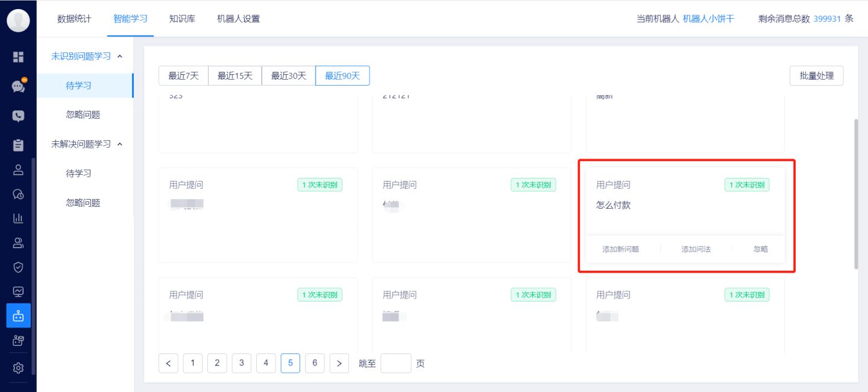Open the settings gear icon in sidebar
This screenshot has width=868, height=392.
click(x=18, y=368)
